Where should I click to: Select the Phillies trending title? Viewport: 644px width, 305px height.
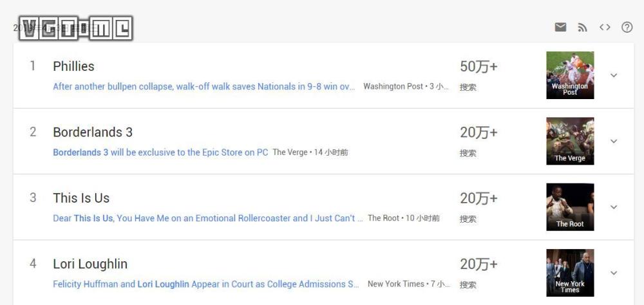73,66
